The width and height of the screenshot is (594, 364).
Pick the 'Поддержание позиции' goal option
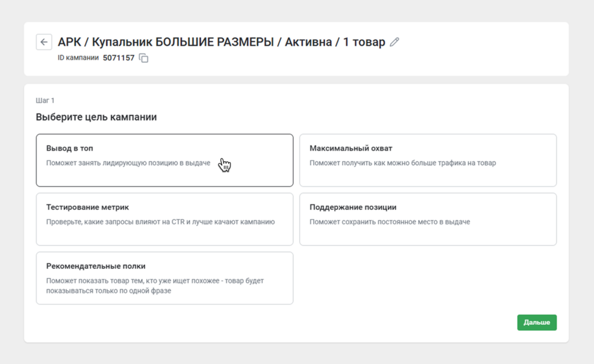click(x=428, y=218)
